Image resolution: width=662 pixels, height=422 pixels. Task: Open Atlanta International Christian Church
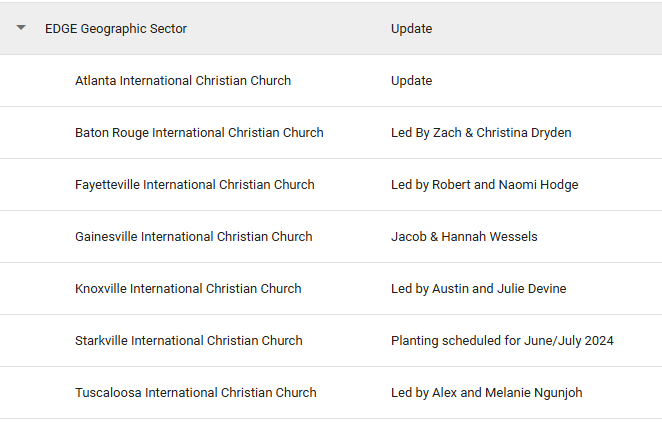[183, 81]
